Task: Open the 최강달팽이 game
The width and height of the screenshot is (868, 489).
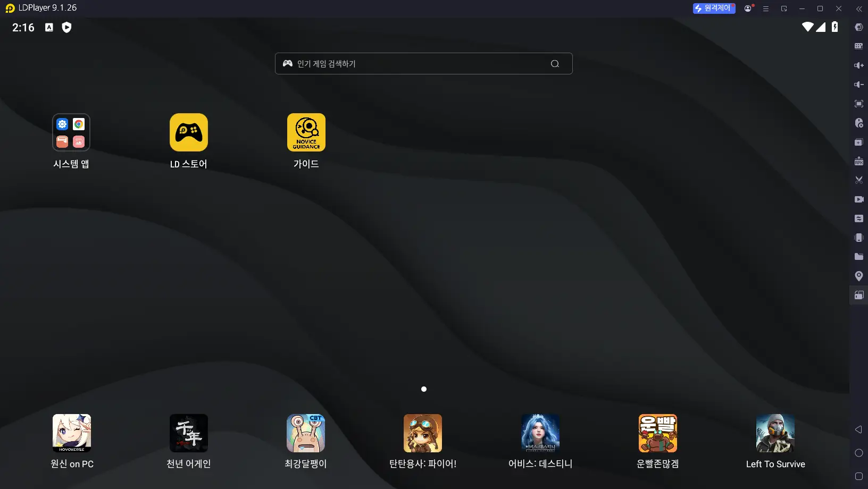Action: click(306, 433)
